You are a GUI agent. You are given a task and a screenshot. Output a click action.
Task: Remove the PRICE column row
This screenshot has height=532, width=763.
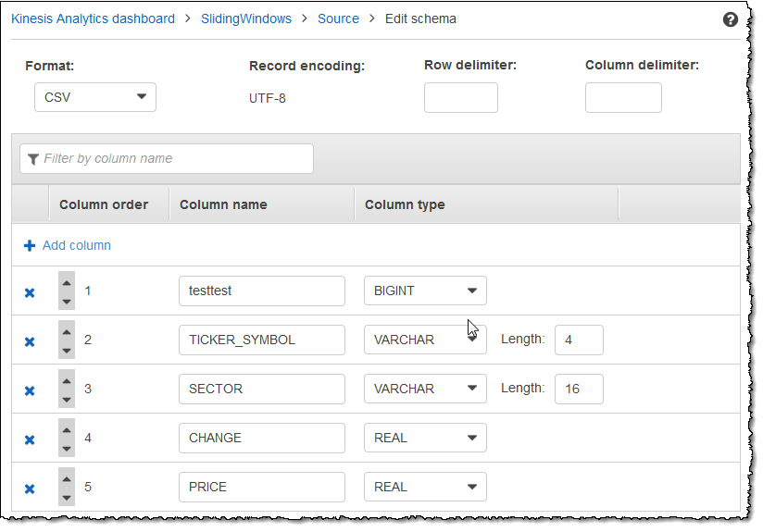[x=30, y=489]
